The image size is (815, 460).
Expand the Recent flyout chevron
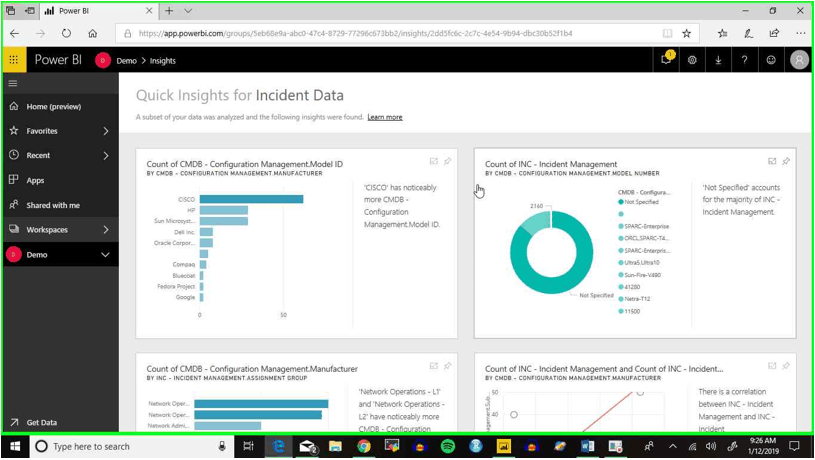[106, 155]
